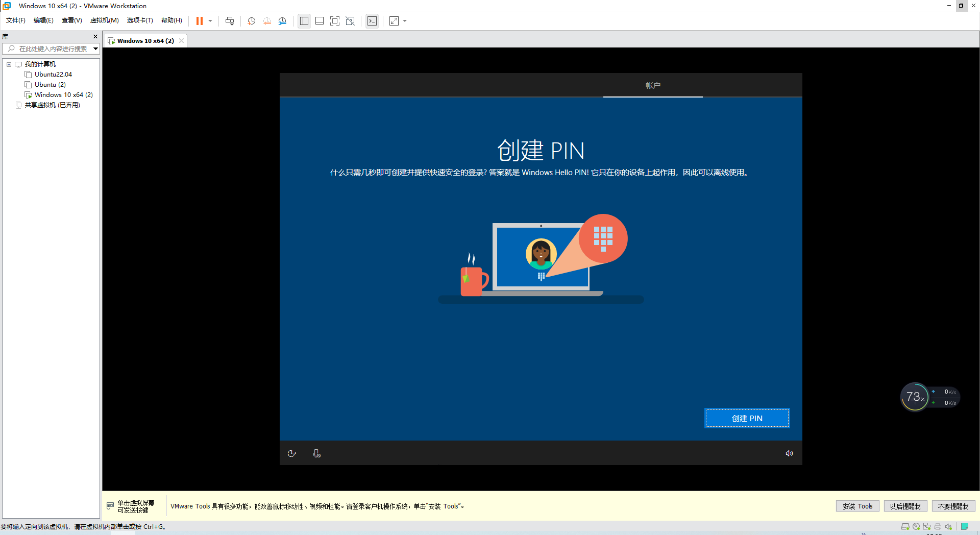980x535 pixels.
Task: Click the 创建 PIN button
Action: (747, 418)
